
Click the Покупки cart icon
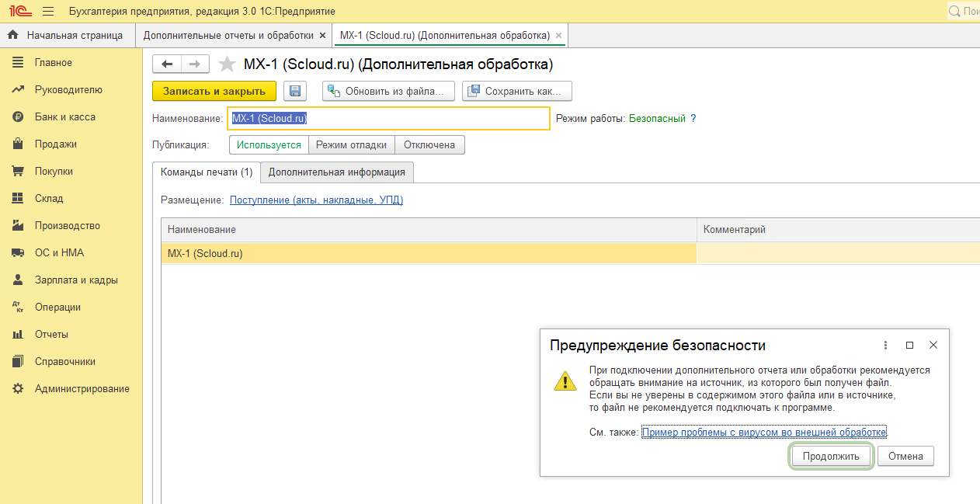(18, 171)
